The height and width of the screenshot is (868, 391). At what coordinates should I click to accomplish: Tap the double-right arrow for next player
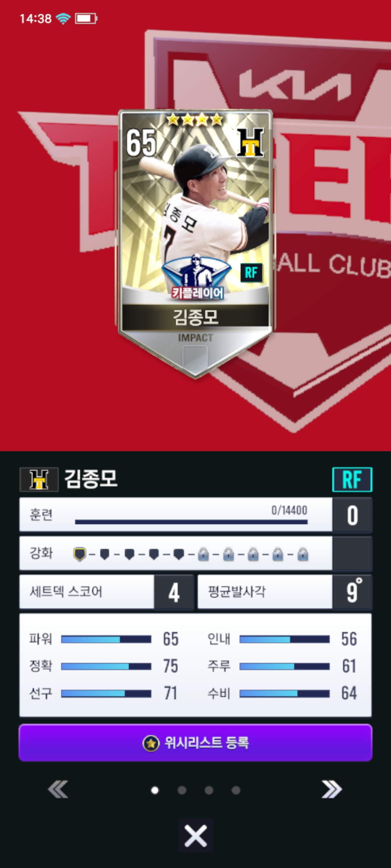point(332,789)
